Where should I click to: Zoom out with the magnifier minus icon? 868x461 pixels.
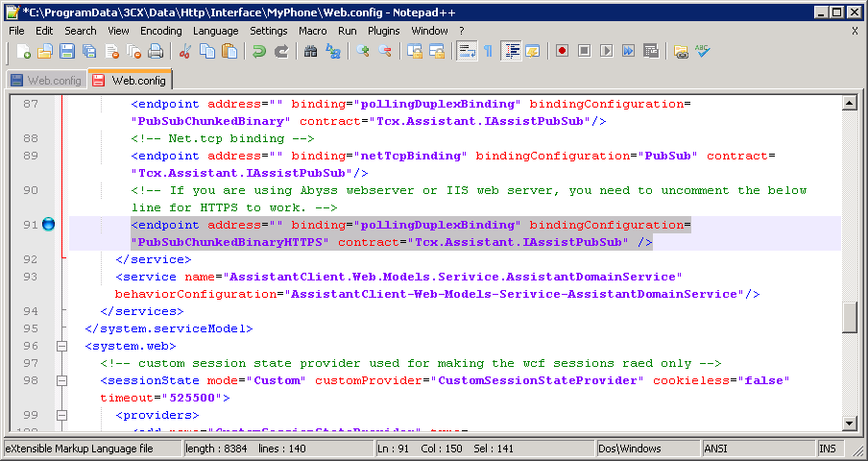pyautogui.click(x=385, y=52)
